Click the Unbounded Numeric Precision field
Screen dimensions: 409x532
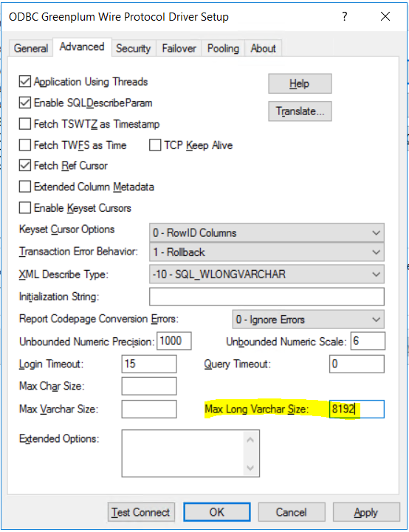[174, 341]
